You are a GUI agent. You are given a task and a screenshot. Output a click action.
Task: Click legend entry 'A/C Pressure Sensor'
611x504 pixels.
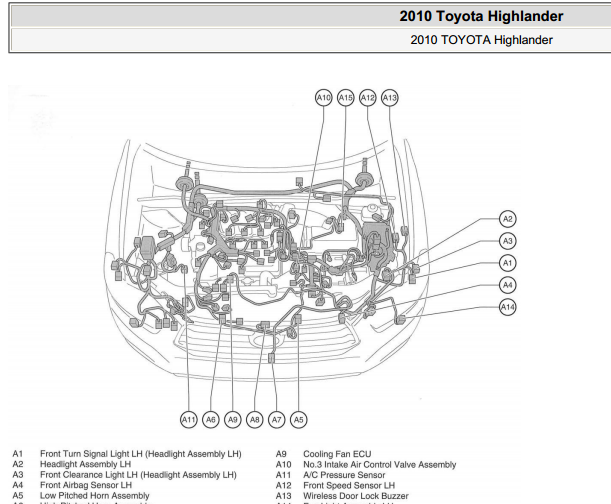(344, 475)
